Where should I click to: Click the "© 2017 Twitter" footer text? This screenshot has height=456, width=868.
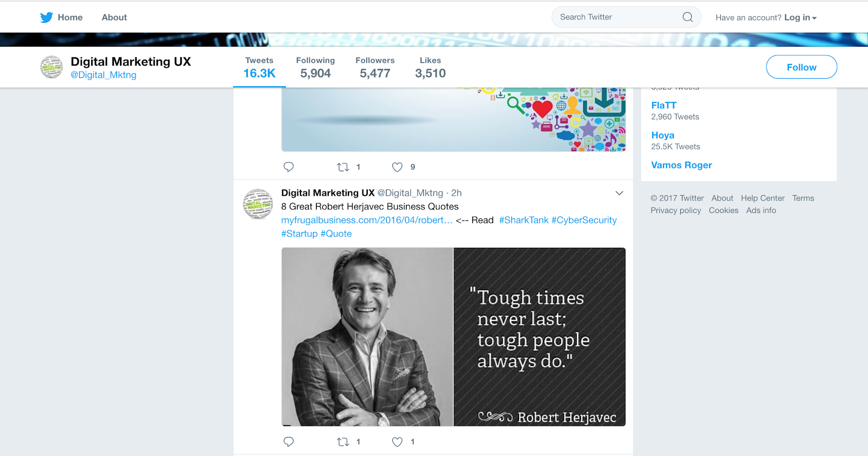pos(677,198)
